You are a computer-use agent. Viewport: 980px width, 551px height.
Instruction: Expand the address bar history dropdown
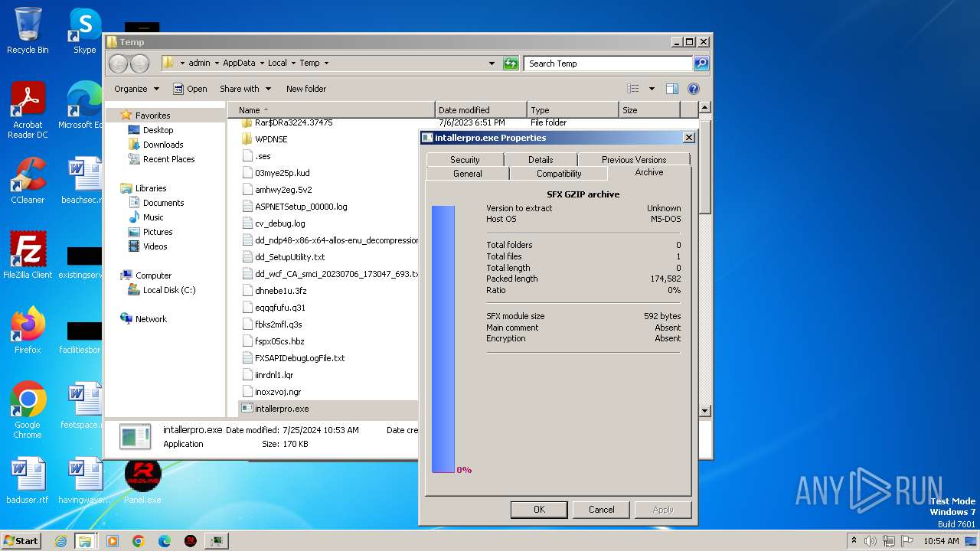pyautogui.click(x=492, y=64)
